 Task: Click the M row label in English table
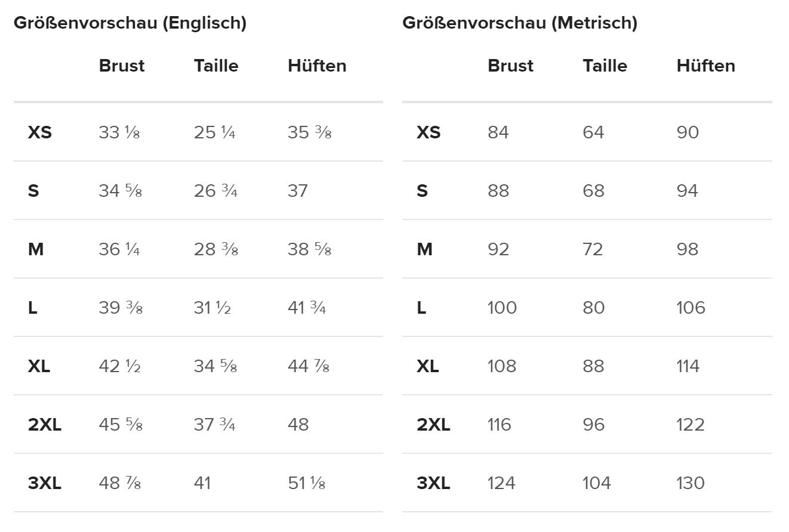tap(36, 249)
